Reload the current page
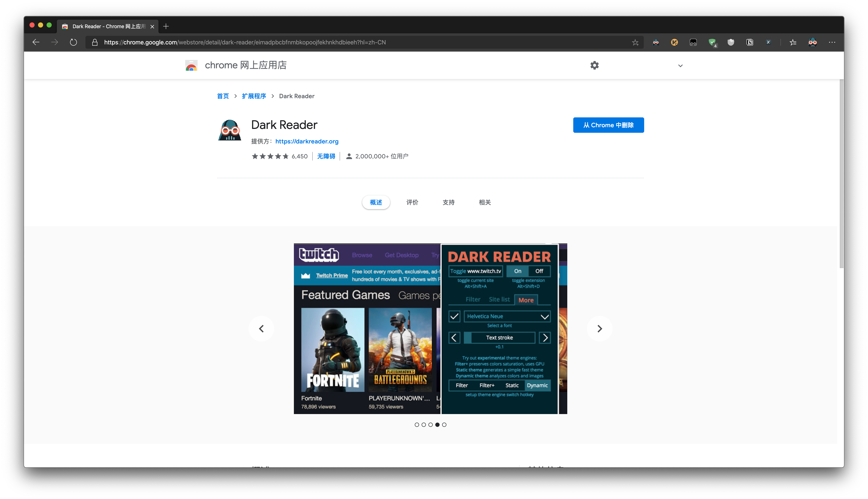Image resolution: width=868 pixels, height=499 pixels. point(73,42)
